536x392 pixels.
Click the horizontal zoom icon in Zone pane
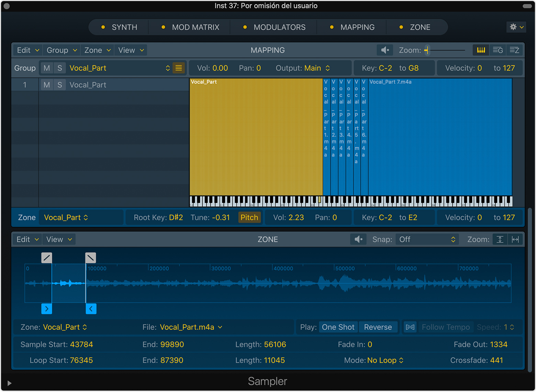[515, 239]
